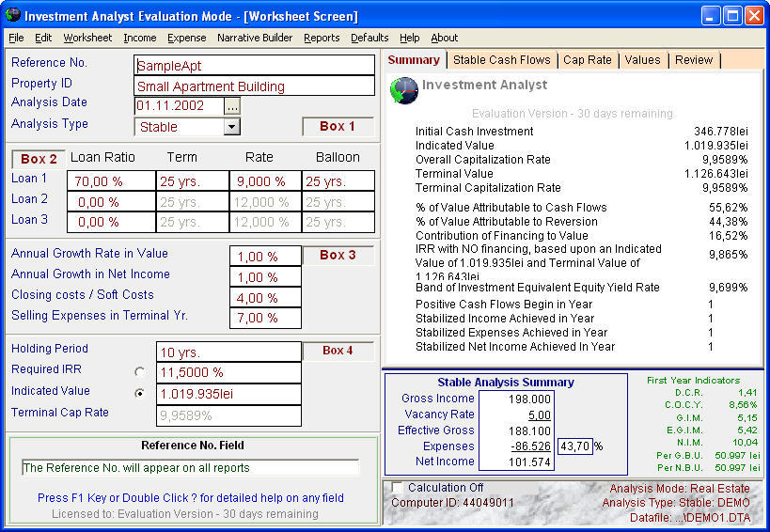Click the Overall Capitalization Rate 9,9589% value
The height and width of the screenshot is (532, 770).
725,160
